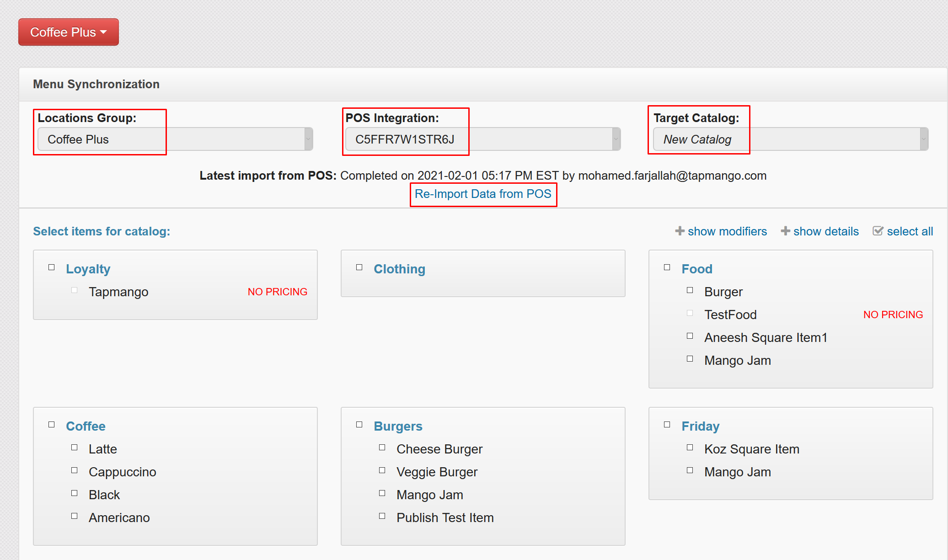Click the Clothing category heading
The height and width of the screenshot is (560, 948).
pyautogui.click(x=399, y=269)
